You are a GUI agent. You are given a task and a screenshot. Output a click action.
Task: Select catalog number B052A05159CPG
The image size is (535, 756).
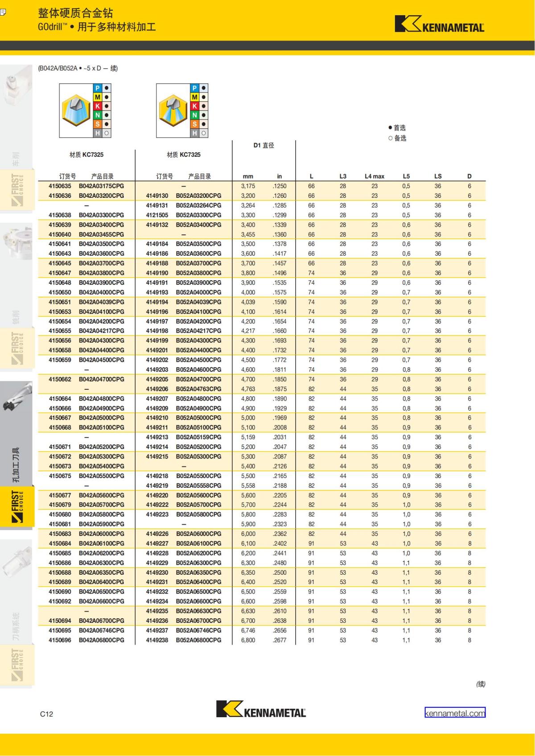[199, 437]
